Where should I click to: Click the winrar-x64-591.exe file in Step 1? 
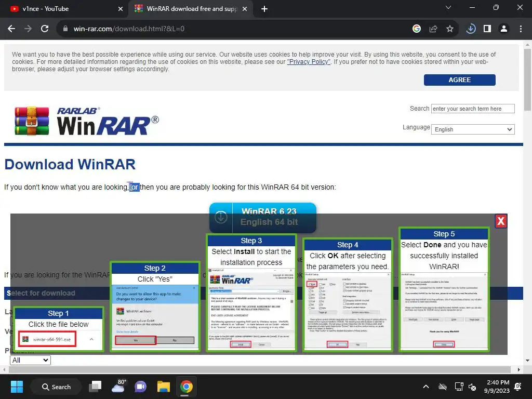pos(47,339)
